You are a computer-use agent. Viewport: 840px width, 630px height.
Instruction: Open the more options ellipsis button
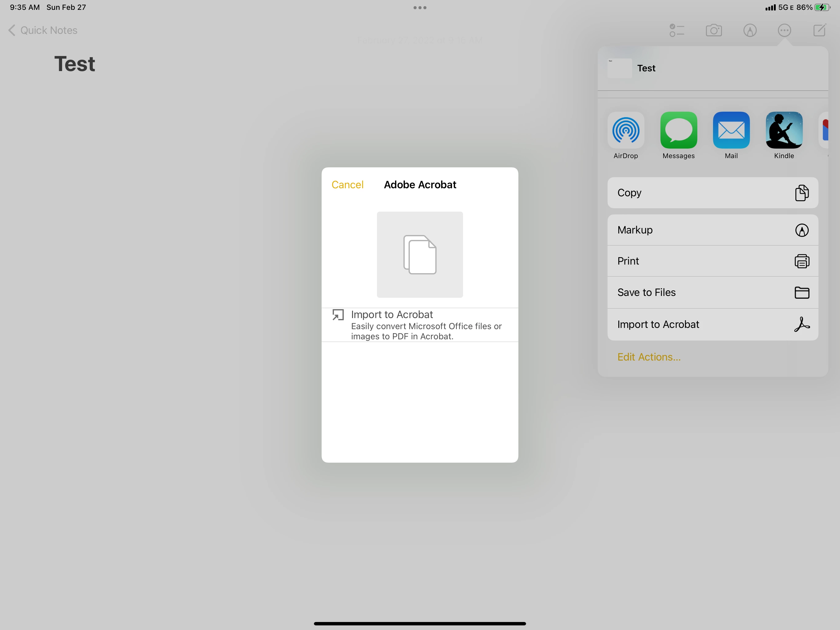tap(784, 30)
